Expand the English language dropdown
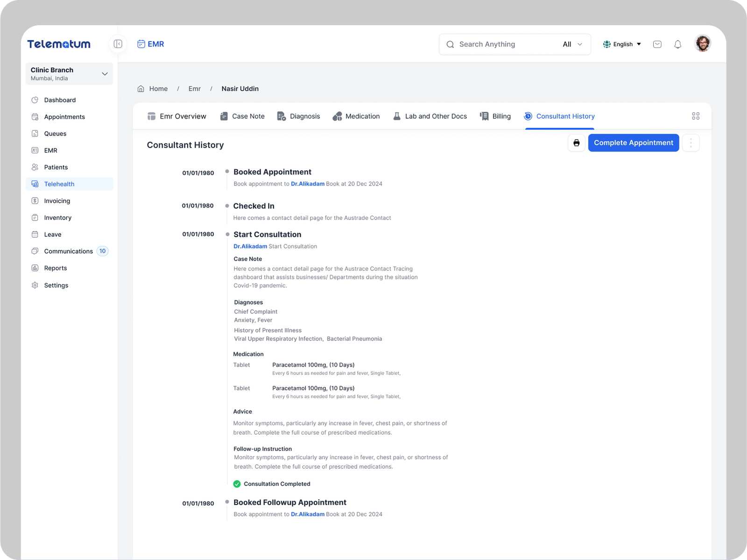Image resolution: width=747 pixels, height=560 pixels. pyautogui.click(x=622, y=44)
